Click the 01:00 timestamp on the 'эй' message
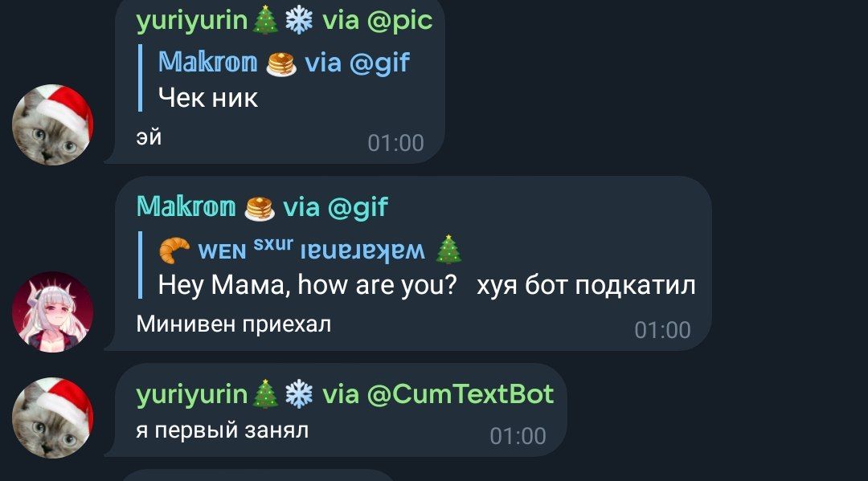This screenshot has height=481, width=868. click(x=395, y=143)
